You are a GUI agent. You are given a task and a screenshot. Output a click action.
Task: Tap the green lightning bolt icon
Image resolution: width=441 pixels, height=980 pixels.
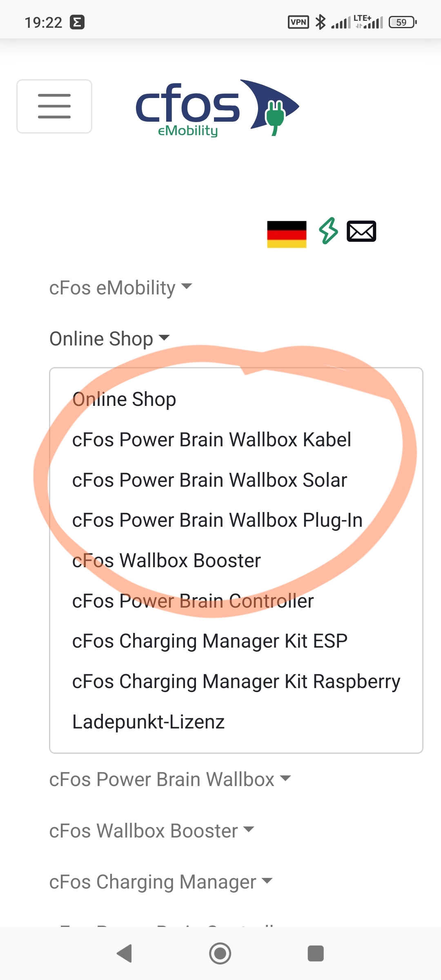coord(328,231)
